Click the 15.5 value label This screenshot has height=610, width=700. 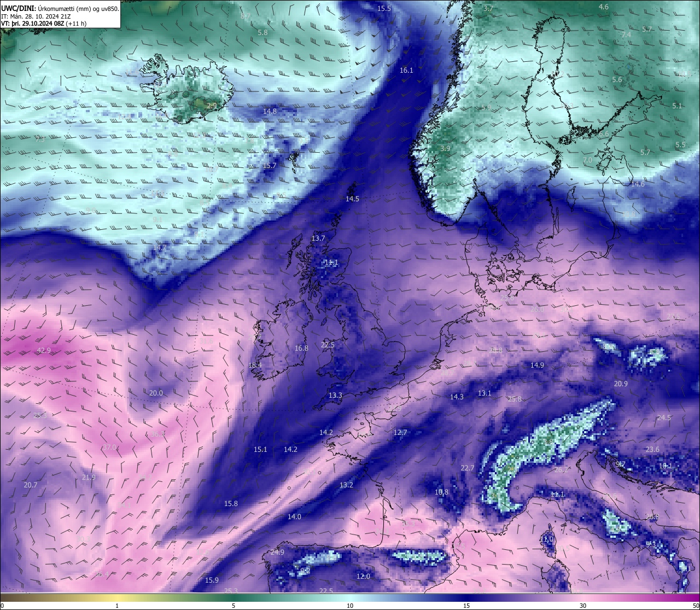pos(384,9)
